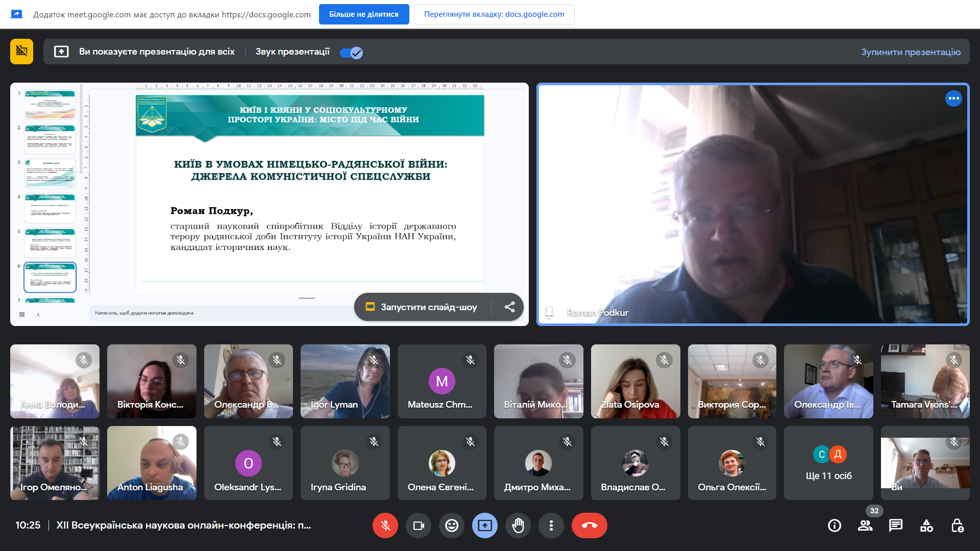Open meeting details info icon
The height and width of the screenshot is (551, 980).
(x=835, y=525)
